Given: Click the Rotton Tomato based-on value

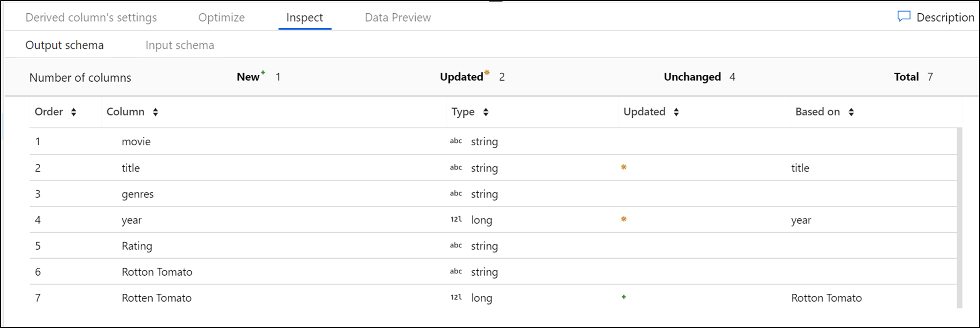Looking at the screenshot, I should click(x=826, y=298).
